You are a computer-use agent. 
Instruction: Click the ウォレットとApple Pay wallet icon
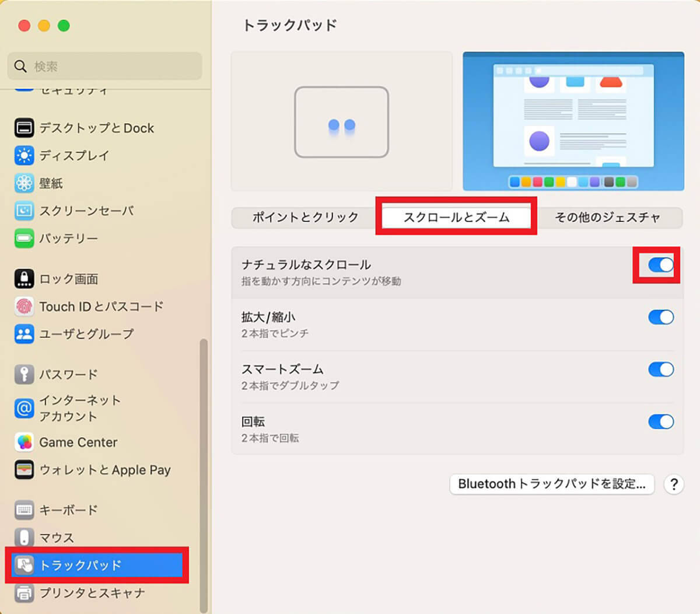(x=24, y=470)
